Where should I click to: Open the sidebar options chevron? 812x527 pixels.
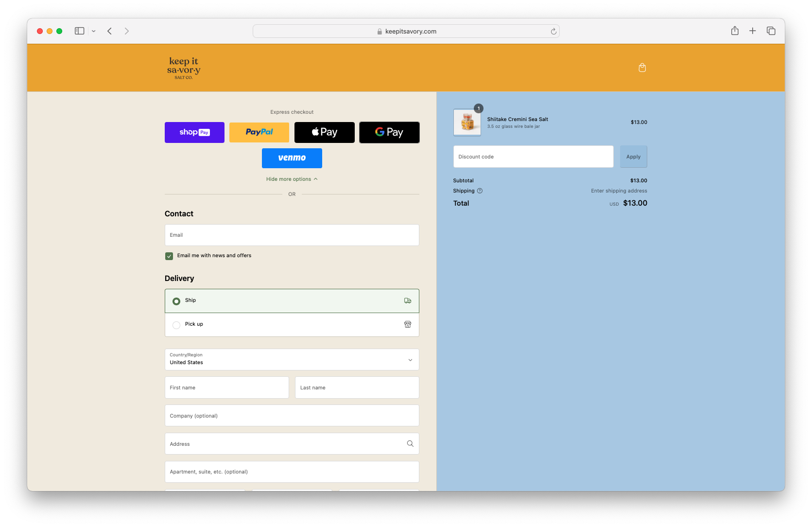(x=93, y=31)
